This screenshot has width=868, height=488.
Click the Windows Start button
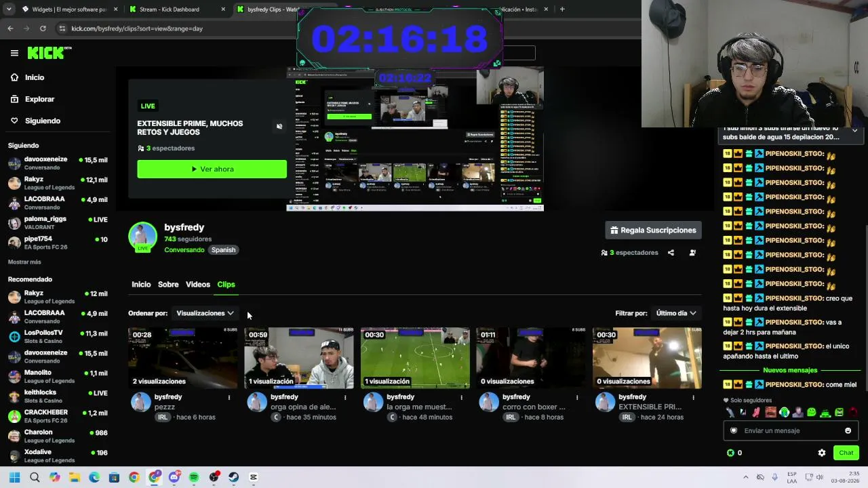coord(14,477)
